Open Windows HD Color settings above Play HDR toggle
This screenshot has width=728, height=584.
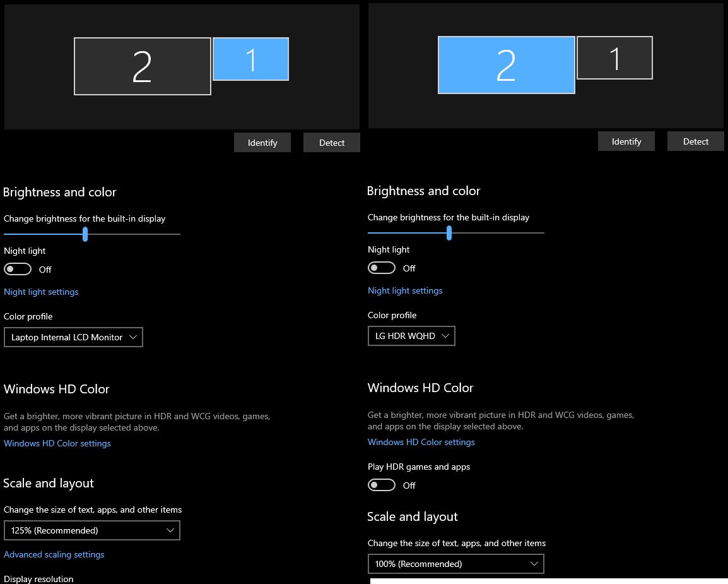(x=421, y=442)
